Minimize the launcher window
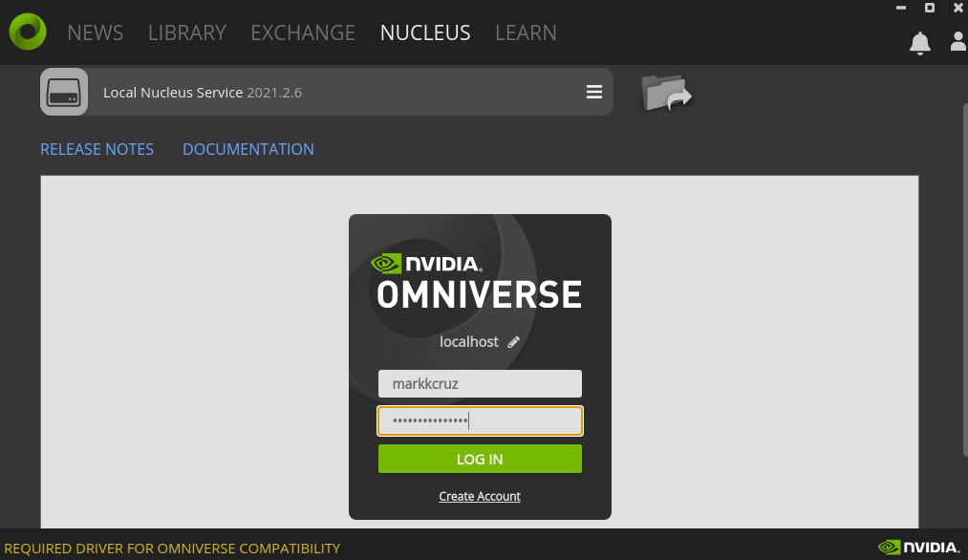 click(x=901, y=8)
